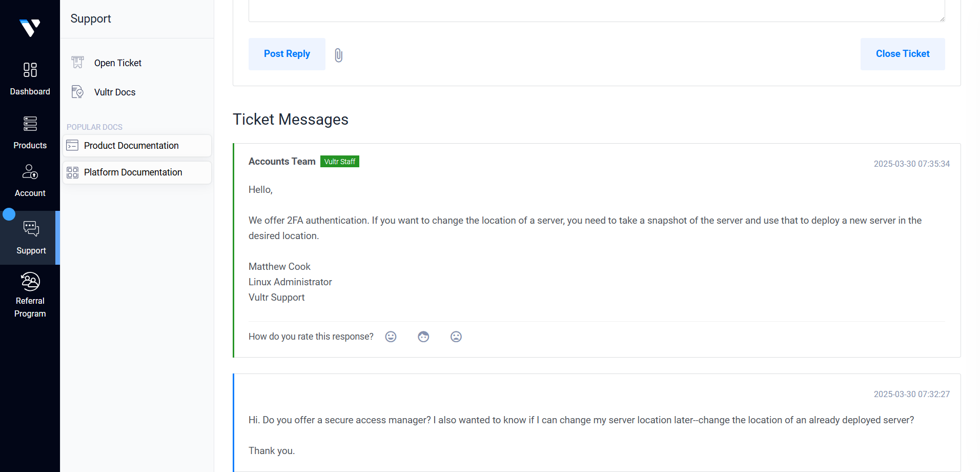Open the Referral Program icon

(x=30, y=282)
